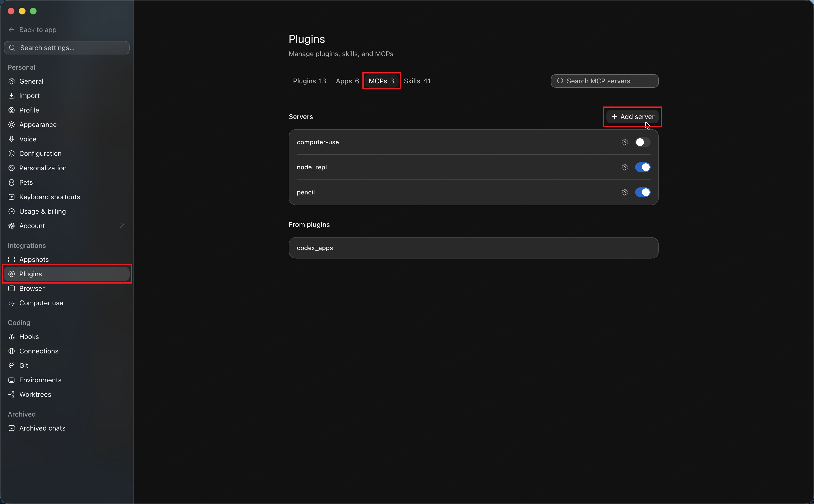
Task: Click the Pets icon in sidebar
Action: click(11, 182)
